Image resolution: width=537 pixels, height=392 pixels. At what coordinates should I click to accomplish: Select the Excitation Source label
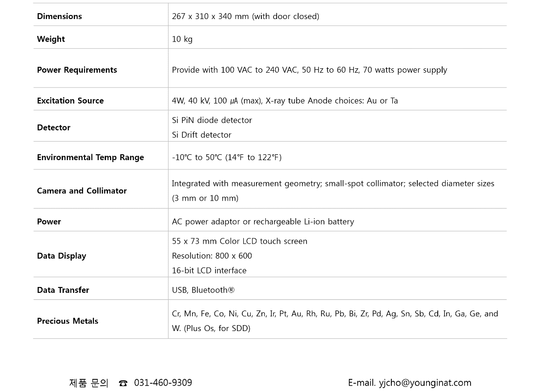(70, 101)
